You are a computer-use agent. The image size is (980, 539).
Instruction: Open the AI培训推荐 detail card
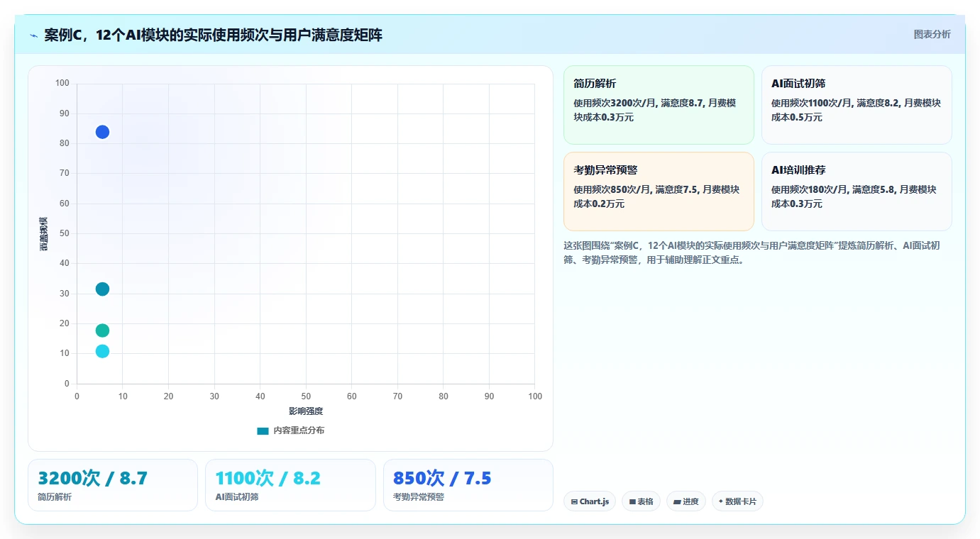coord(857,191)
